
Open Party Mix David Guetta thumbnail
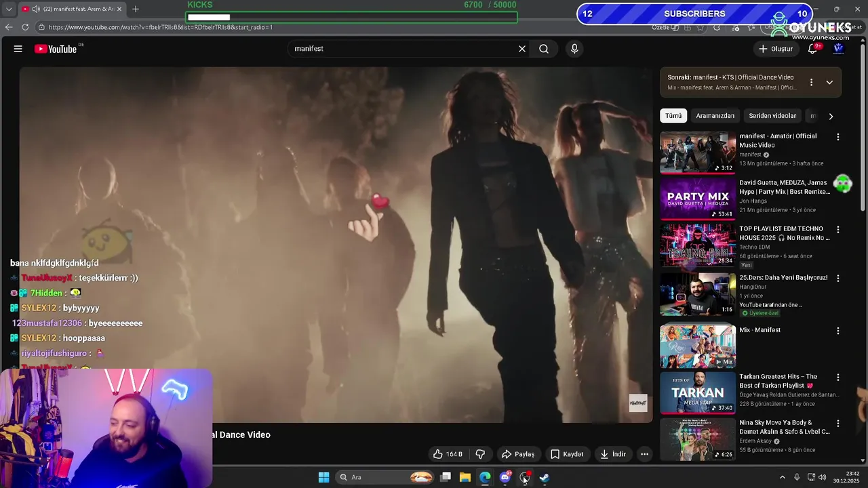pyautogui.click(x=698, y=199)
